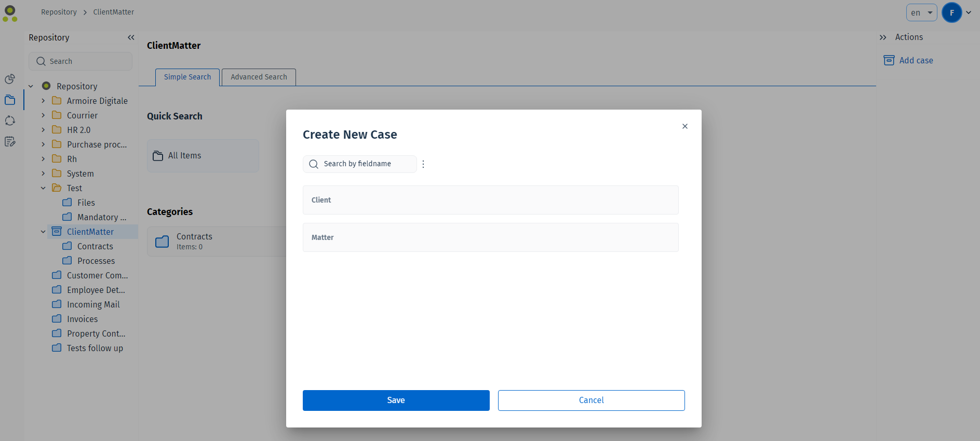This screenshot has height=441, width=980.
Task: Click the app logo icon
Action: 10,14
